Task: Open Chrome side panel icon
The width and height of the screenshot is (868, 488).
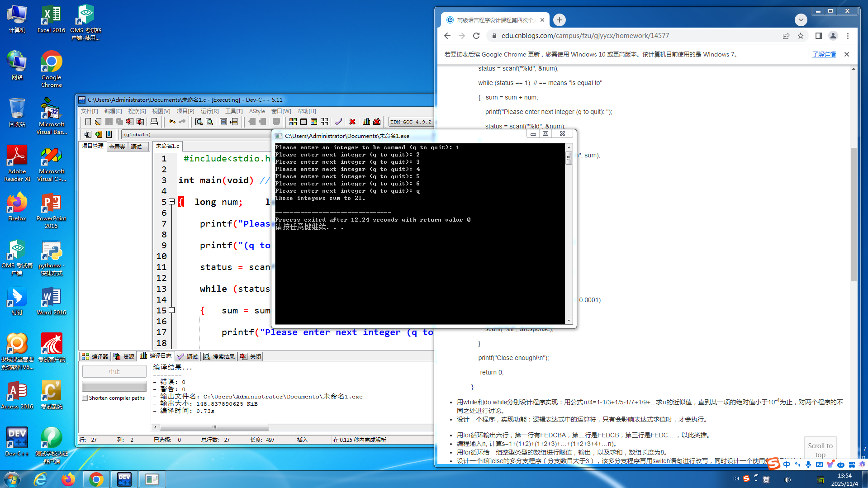Action: pyautogui.click(x=818, y=36)
